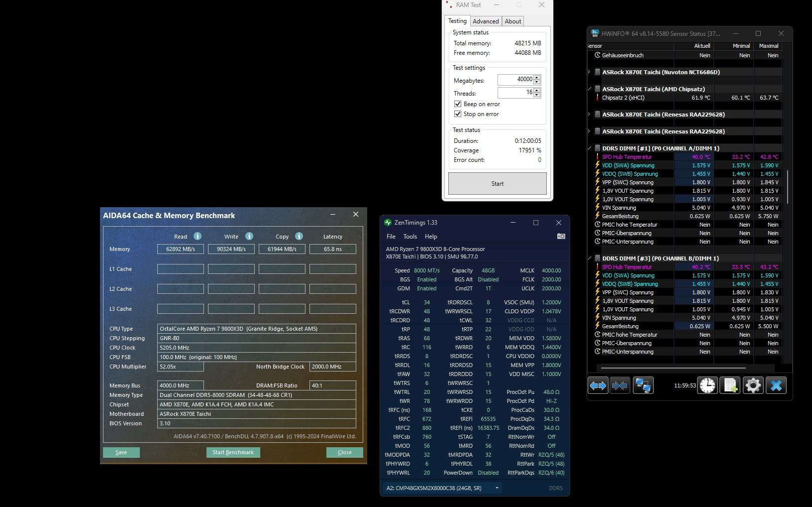This screenshot has width=812, height=507.
Task: Collapse the DDR5 DIMM [#3] sensor group
Action: pos(590,258)
